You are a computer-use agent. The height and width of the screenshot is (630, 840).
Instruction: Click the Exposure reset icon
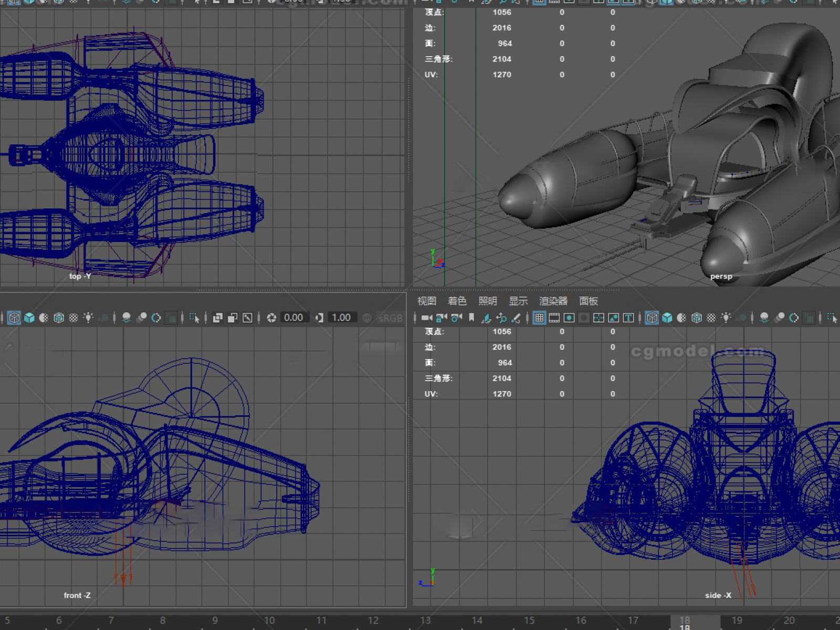271,318
